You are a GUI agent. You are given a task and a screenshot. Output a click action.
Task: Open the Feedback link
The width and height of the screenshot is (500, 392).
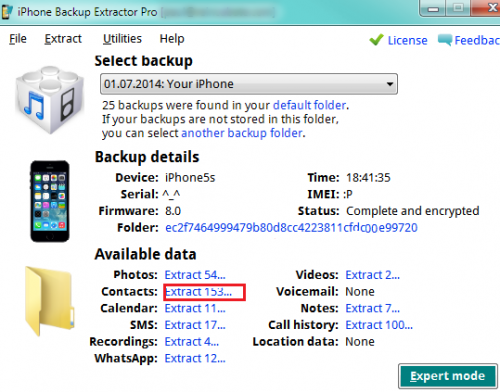pyautogui.click(x=477, y=40)
